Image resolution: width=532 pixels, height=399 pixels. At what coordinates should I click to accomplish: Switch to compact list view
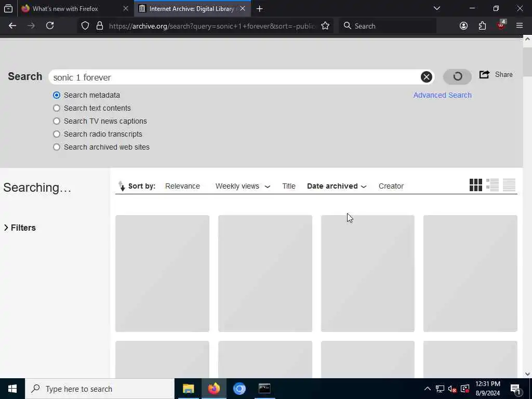point(509,185)
